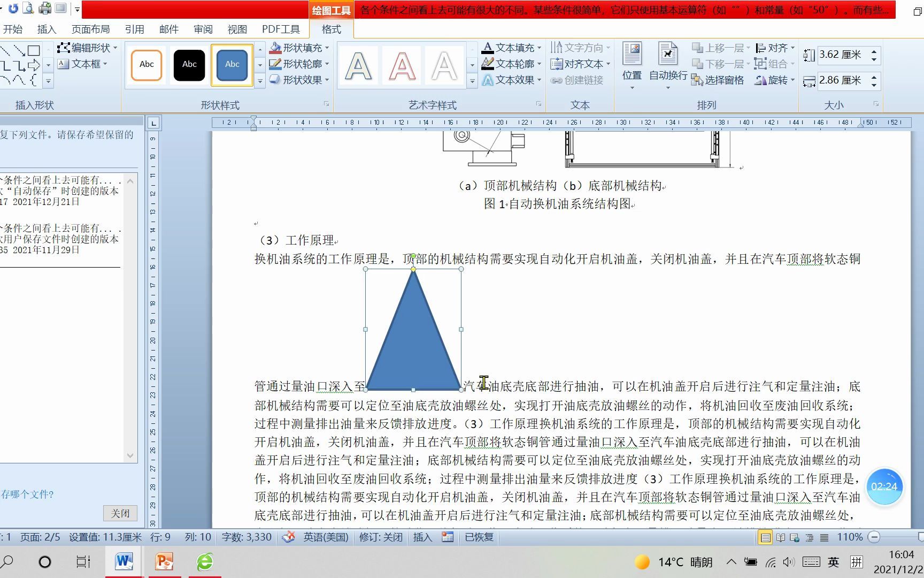924x578 pixels.
Task: Open the Group (组合) dropdown
Action: point(775,64)
